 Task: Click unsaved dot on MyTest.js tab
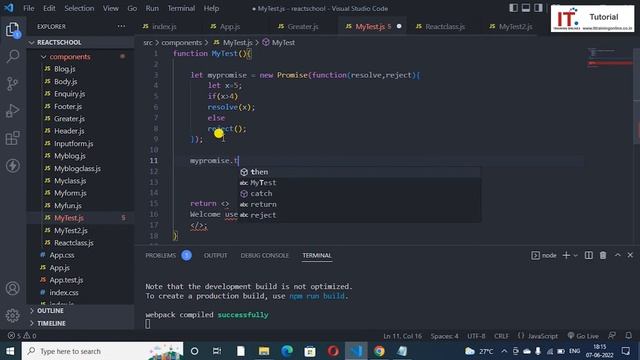pos(399,27)
